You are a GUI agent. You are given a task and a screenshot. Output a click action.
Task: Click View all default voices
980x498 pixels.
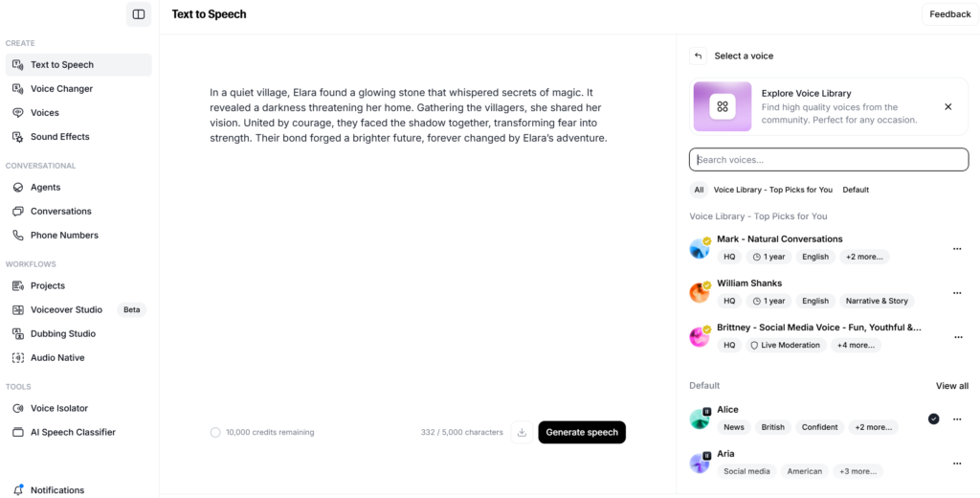coord(952,385)
